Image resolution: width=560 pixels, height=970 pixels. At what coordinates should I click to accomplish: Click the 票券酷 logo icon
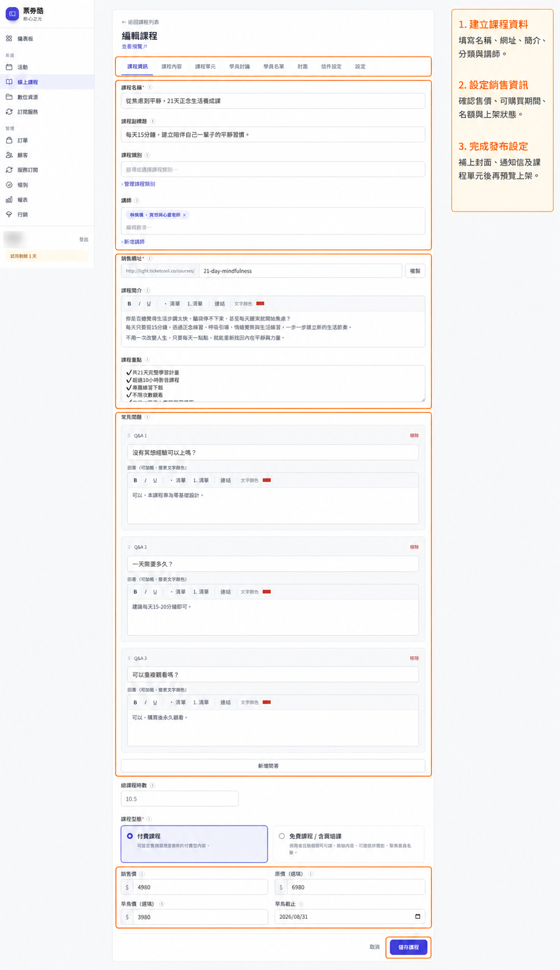[12, 13]
